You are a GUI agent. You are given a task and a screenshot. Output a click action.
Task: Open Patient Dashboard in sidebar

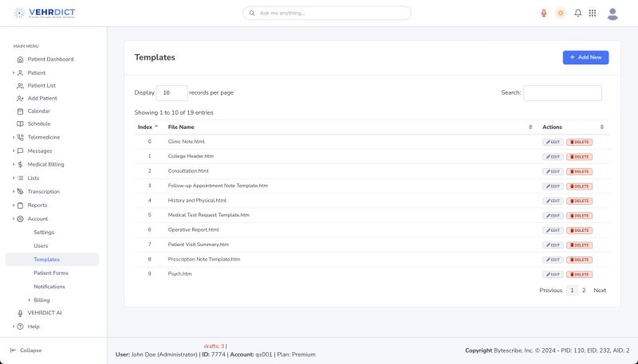tap(50, 59)
